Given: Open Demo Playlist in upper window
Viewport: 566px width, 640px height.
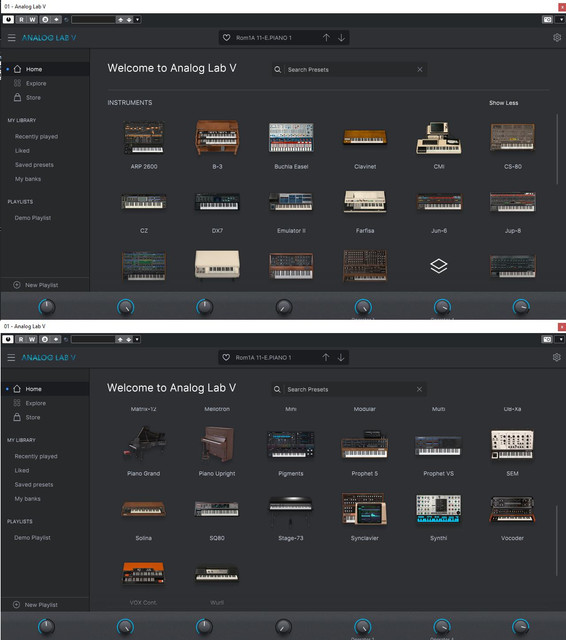Looking at the screenshot, I should click(33, 218).
